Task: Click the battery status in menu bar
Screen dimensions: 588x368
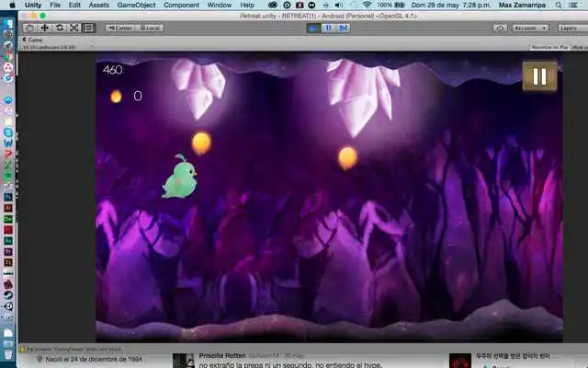Action: [391, 5]
